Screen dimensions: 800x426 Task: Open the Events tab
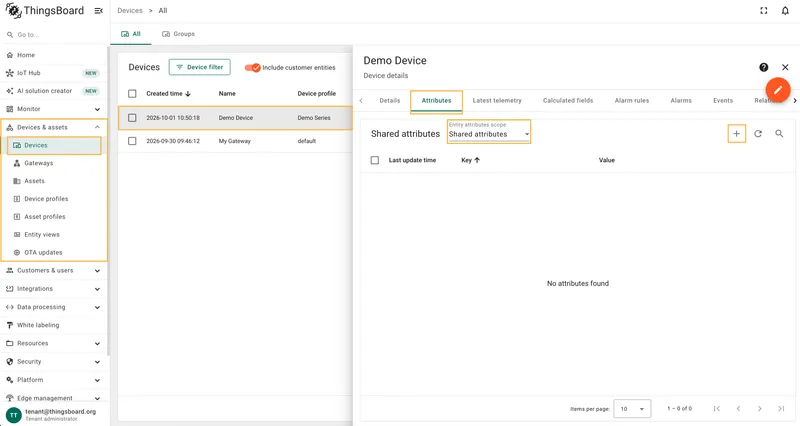coord(723,101)
